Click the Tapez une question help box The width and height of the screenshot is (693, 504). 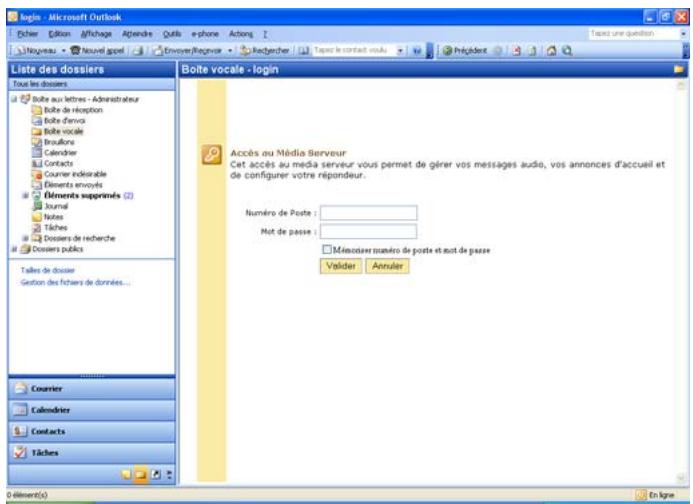point(633,34)
